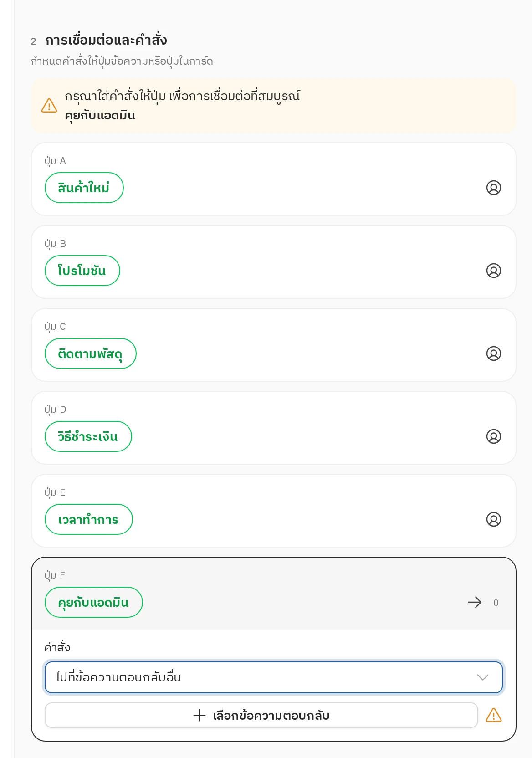Select the เวลาทำการ button chip
Image resolution: width=532 pixels, height=758 pixels.
click(89, 519)
